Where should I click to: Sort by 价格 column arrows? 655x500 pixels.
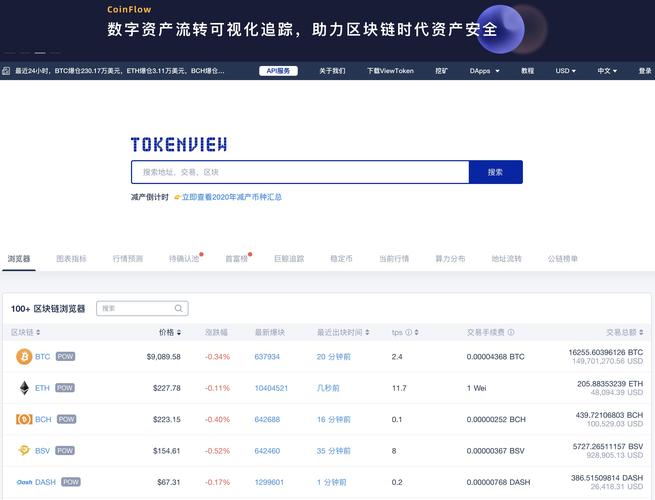point(179,332)
